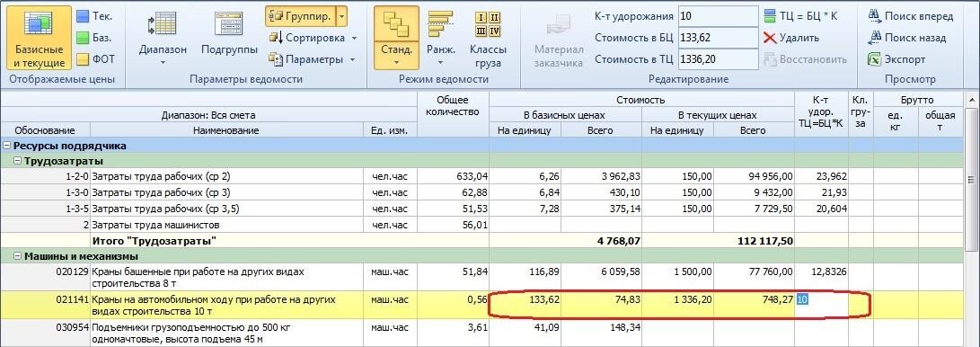Edit the Стоимость в ТЦ field
Viewport: 980px width, 347px height.
(x=718, y=59)
